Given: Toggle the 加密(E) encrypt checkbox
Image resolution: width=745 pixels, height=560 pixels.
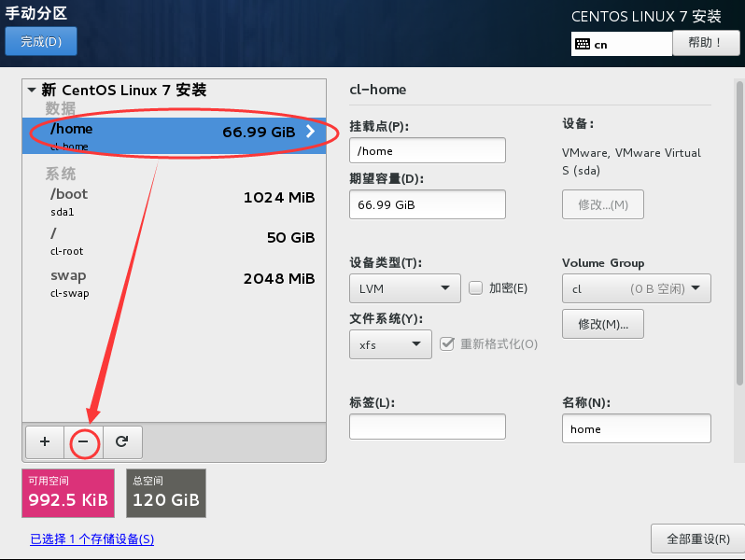Looking at the screenshot, I should (x=475, y=288).
